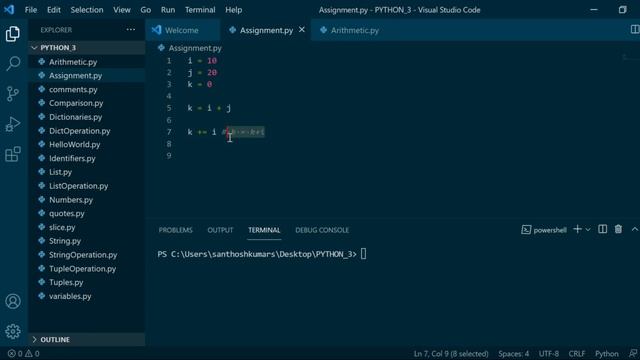Switch to the Arithmetic.py editor tab

pyautogui.click(x=354, y=30)
